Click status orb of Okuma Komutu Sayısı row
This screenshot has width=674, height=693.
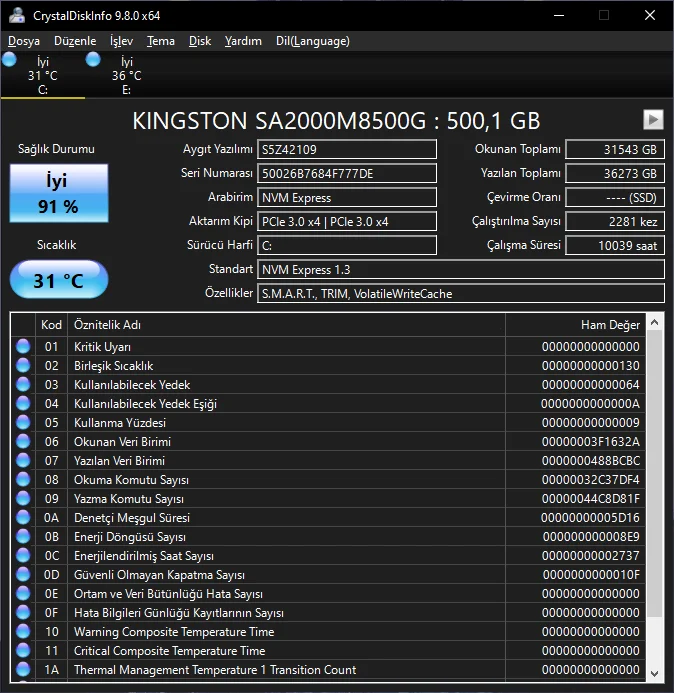[23, 479]
